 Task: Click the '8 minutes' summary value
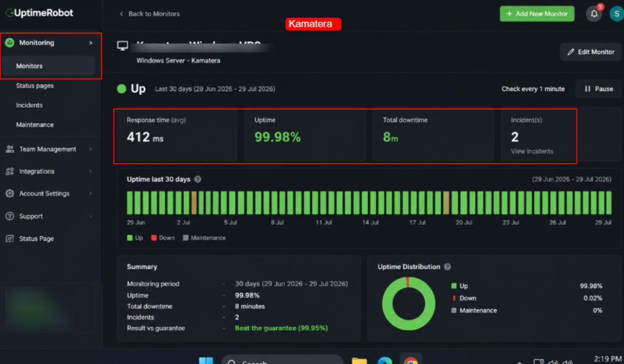pos(250,306)
